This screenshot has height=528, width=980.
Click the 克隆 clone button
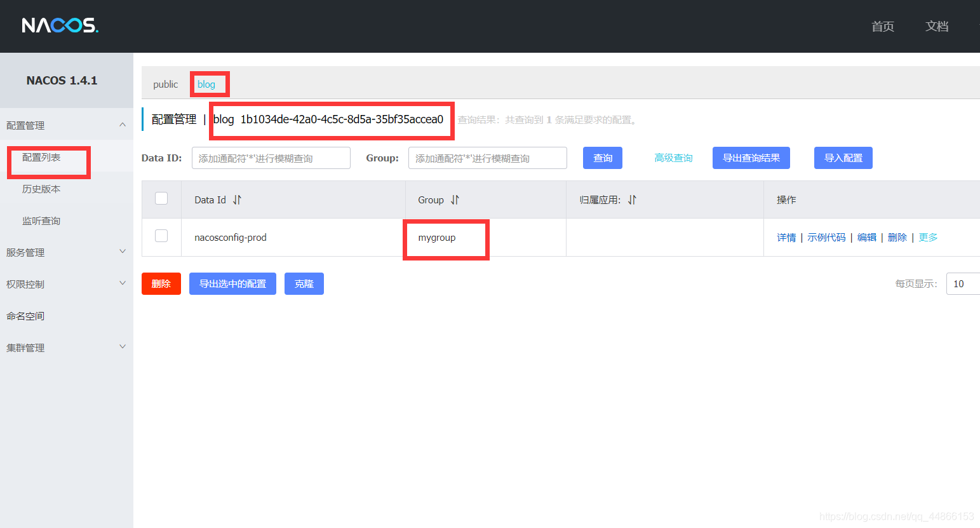[x=304, y=284]
